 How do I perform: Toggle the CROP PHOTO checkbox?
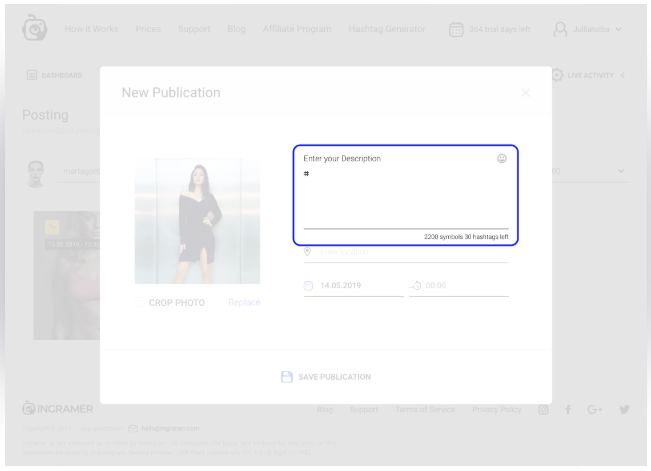click(x=140, y=302)
